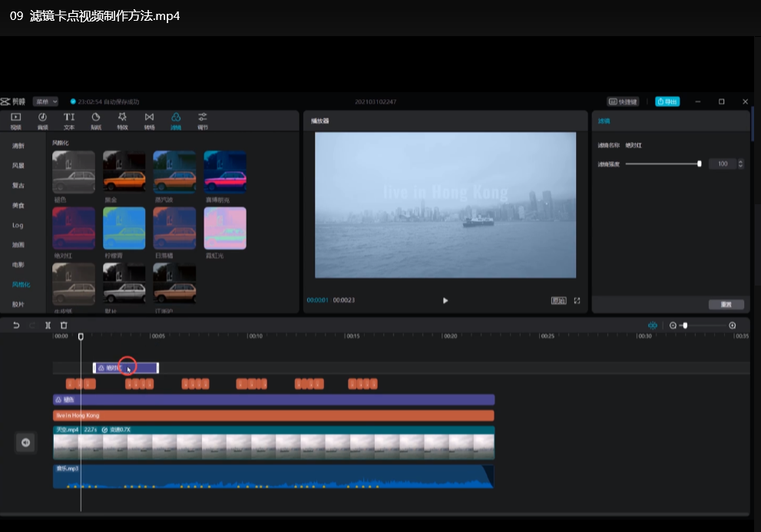This screenshot has width=761, height=532.
Task: Redo the timeline action
Action: (x=32, y=325)
